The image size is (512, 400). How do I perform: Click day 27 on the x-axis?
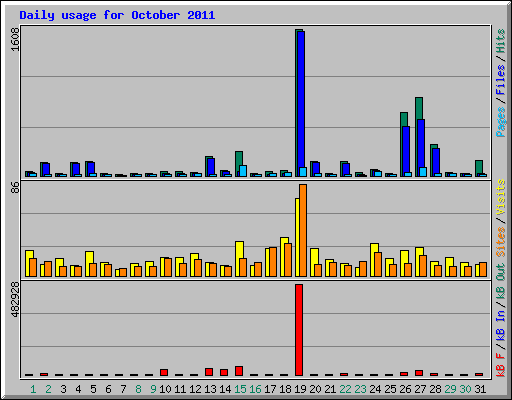point(420,389)
